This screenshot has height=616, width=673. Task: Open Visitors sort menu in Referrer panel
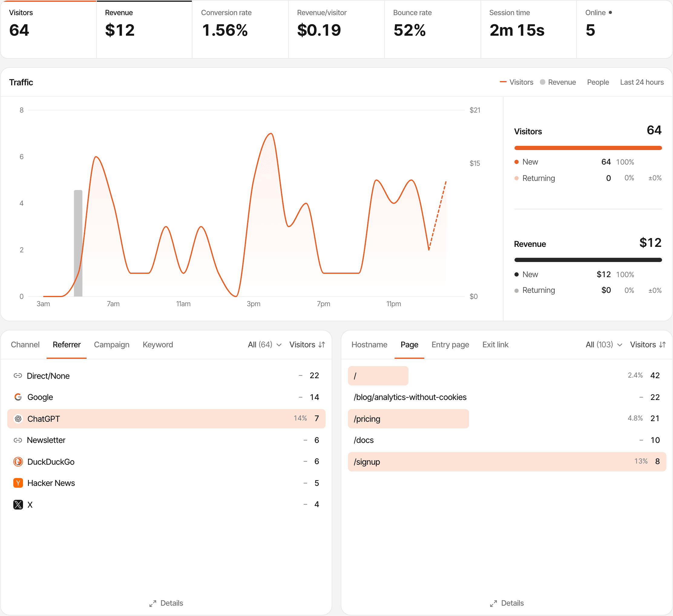(307, 345)
